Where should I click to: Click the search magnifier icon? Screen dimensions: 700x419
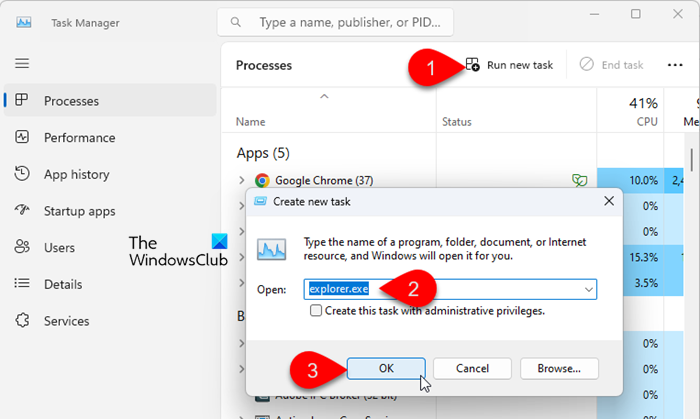236,22
